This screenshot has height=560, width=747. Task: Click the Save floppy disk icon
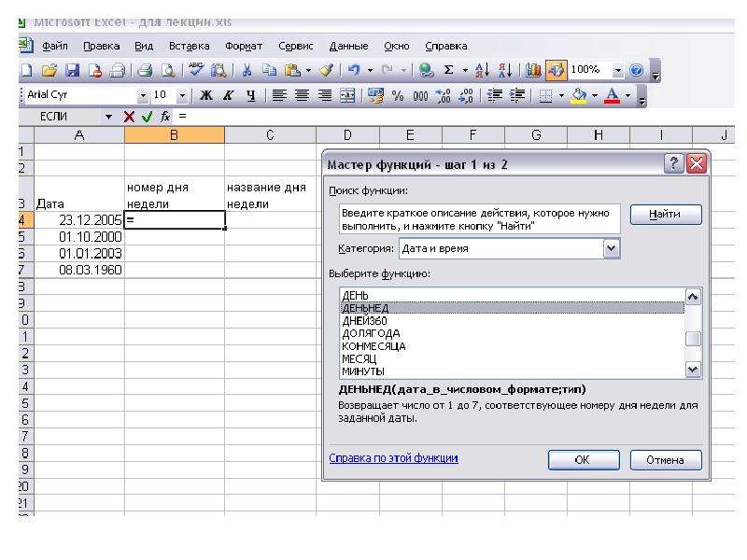point(72,71)
